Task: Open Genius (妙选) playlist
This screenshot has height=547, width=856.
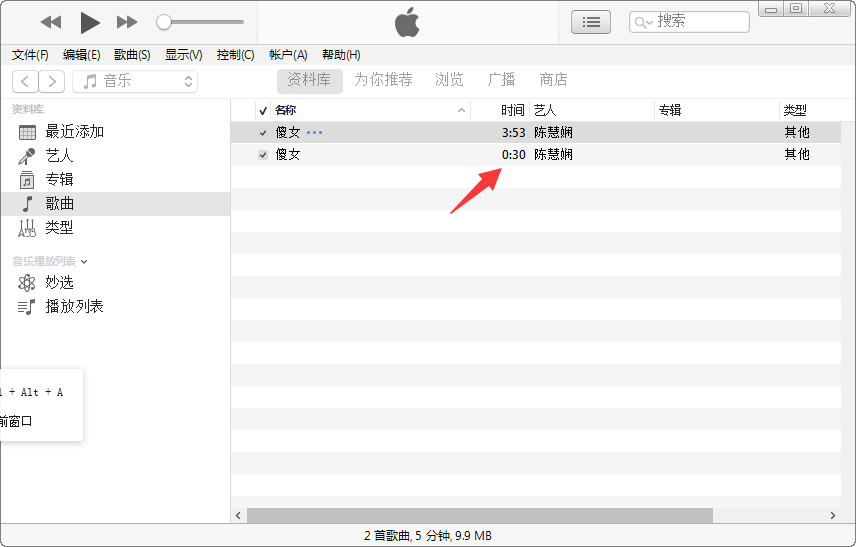Action: 59,283
